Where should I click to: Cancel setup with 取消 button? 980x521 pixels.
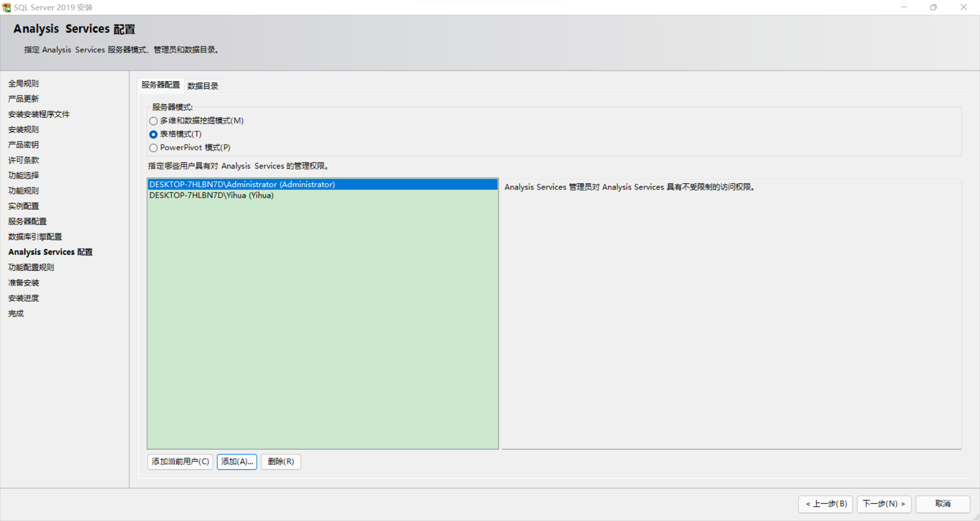(x=943, y=504)
